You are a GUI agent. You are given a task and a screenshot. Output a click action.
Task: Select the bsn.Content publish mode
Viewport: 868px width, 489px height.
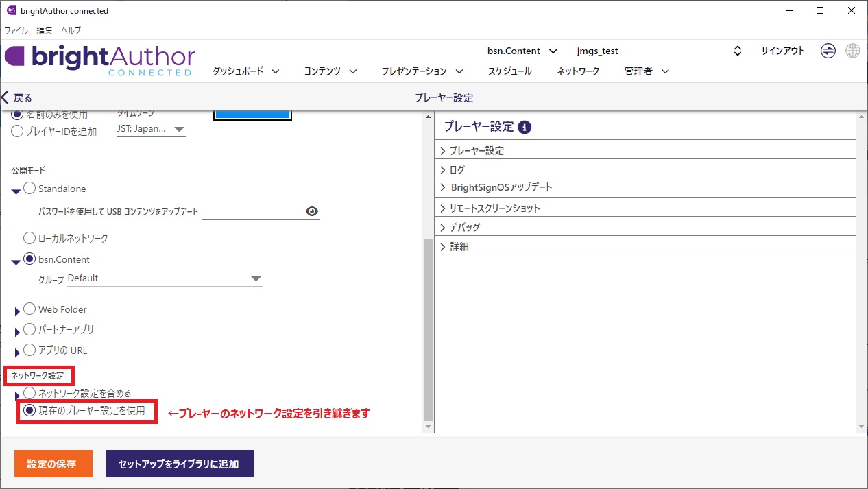[29, 259]
